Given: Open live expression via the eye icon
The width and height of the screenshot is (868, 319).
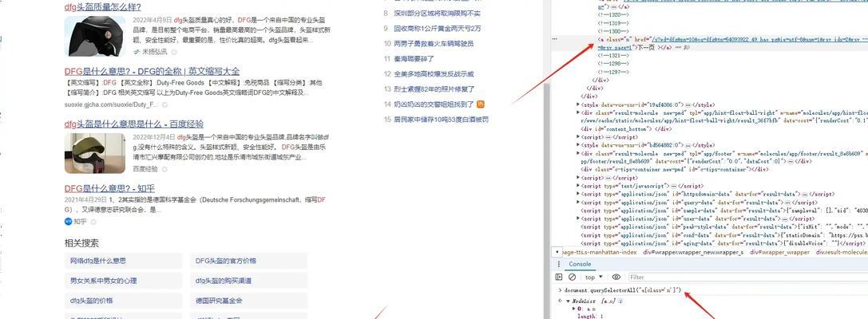Looking at the screenshot, I should pyautogui.click(x=616, y=277).
